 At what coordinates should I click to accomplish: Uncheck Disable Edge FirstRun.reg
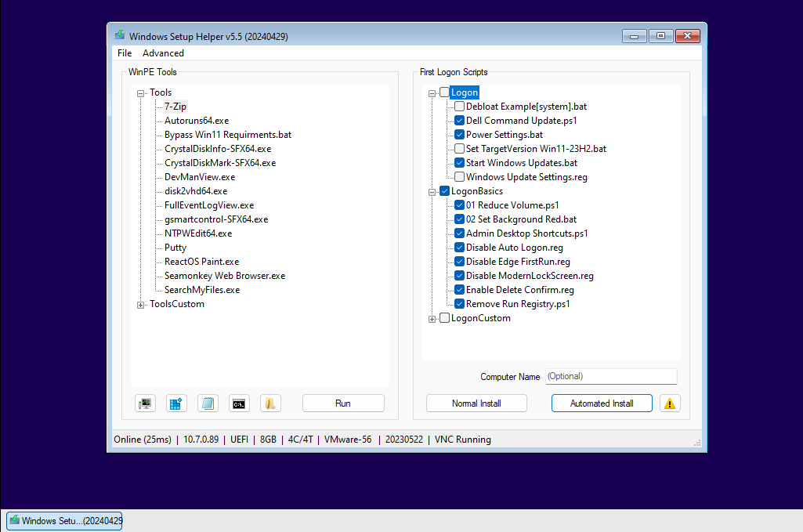coord(459,261)
